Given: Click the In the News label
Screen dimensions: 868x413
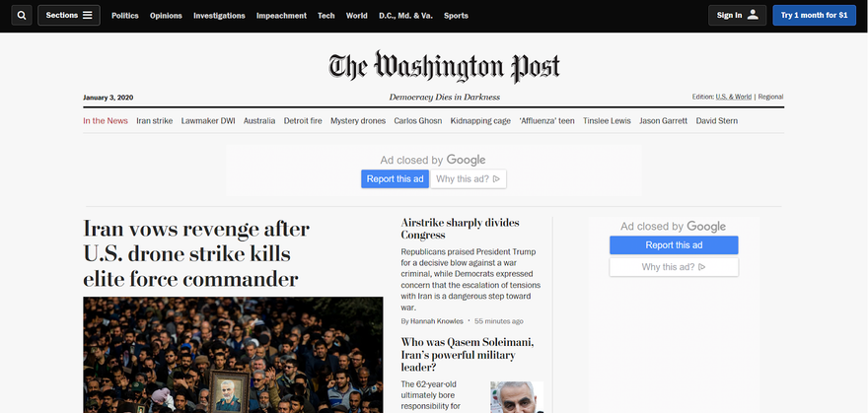Looking at the screenshot, I should [106, 120].
